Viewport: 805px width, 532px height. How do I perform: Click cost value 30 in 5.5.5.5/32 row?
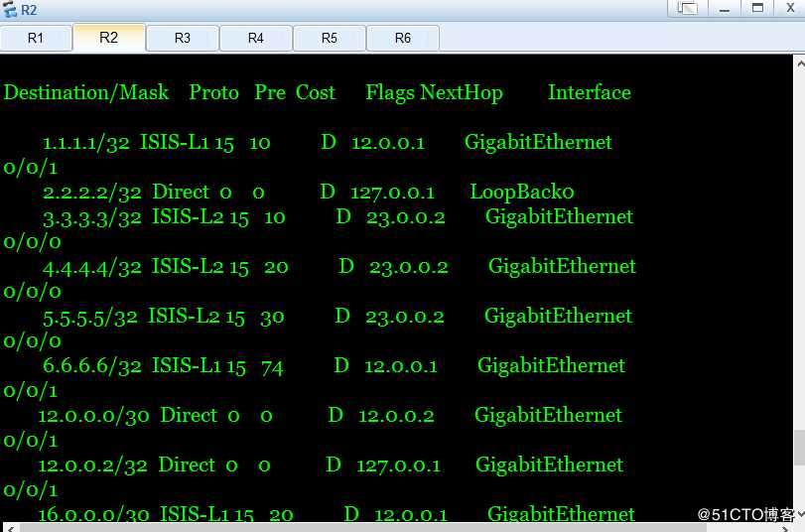click(x=273, y=318)
